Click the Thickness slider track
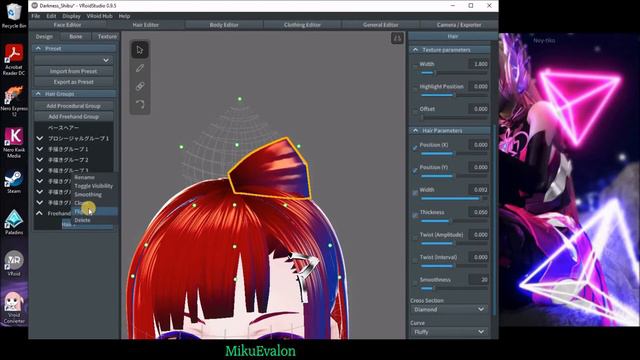The height and width of the screenshot is (360, 640). (454, 221)
